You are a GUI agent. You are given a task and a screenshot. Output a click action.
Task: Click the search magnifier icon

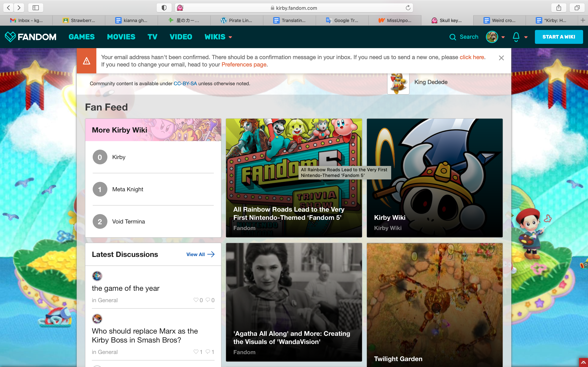tap(452, 37)
